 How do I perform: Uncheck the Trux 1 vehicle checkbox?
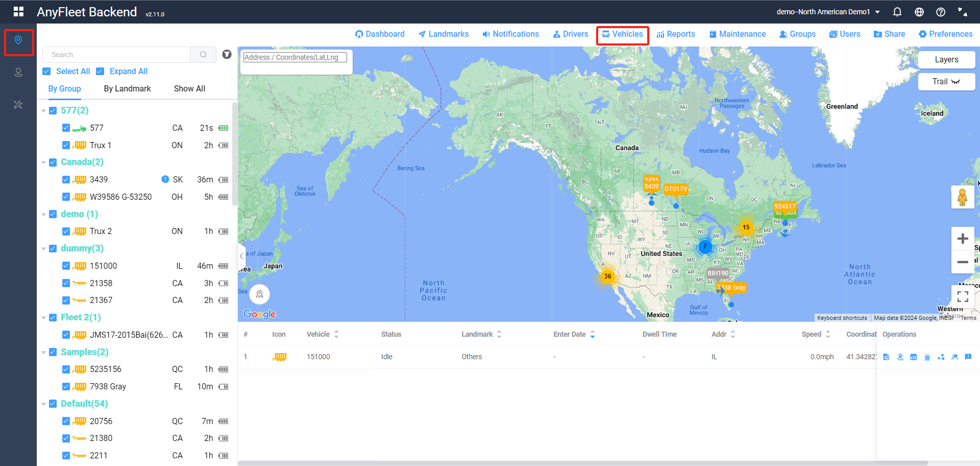point(66,145)
